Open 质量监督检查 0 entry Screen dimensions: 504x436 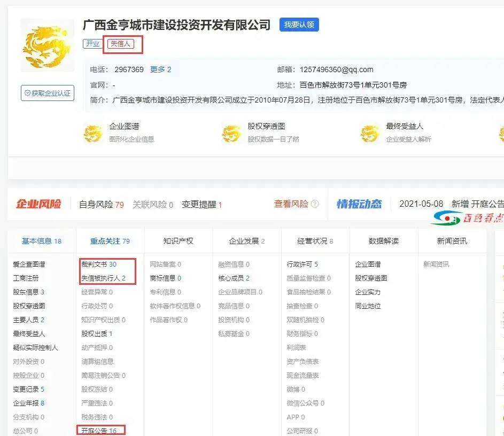[x=309, y=278]
